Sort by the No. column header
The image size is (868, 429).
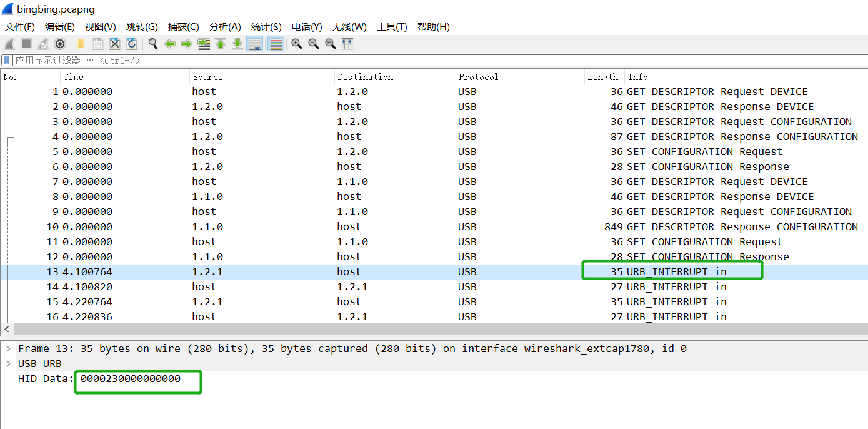click(x=31, y=77)
